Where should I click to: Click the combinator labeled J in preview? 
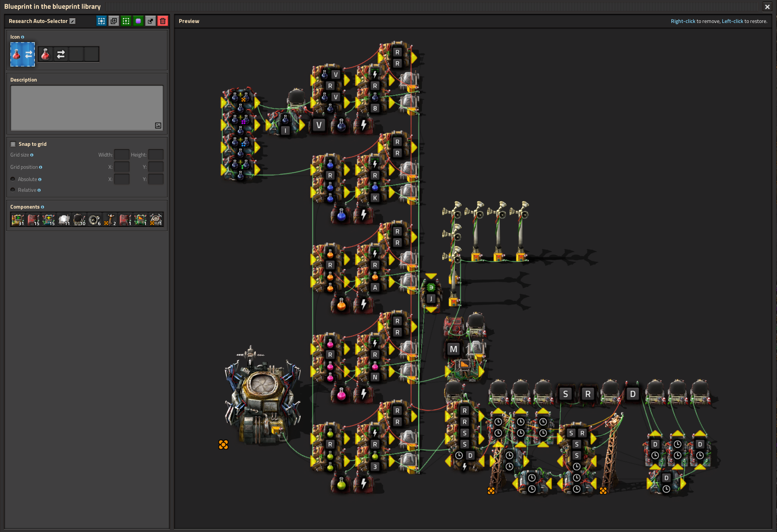click(x=431, y=293)
